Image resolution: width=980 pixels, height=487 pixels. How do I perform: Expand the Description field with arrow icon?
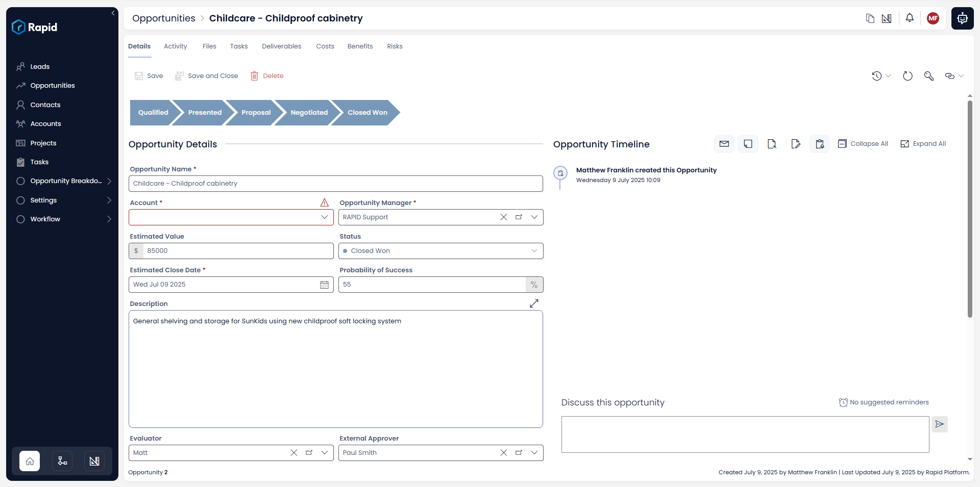coord(534,303)
